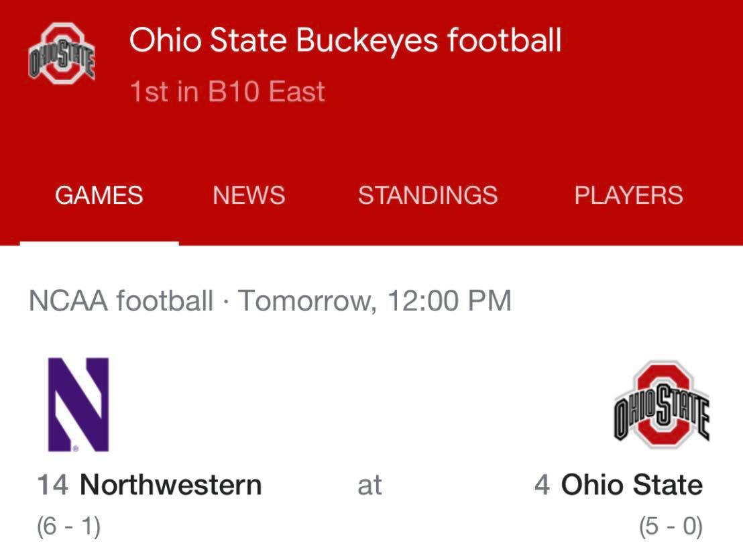Screen dimensions: 743x560
Task: Click the white underline beneath GAMES tab
Action: (99, 243)
